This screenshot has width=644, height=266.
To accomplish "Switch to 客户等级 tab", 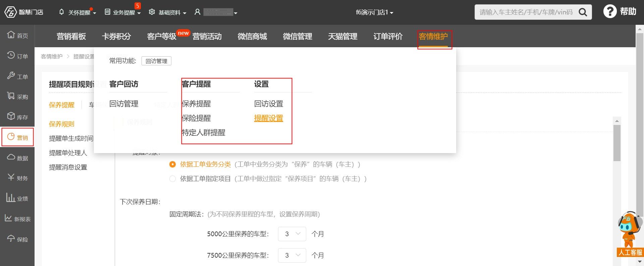I will click(x=162, y=36).
